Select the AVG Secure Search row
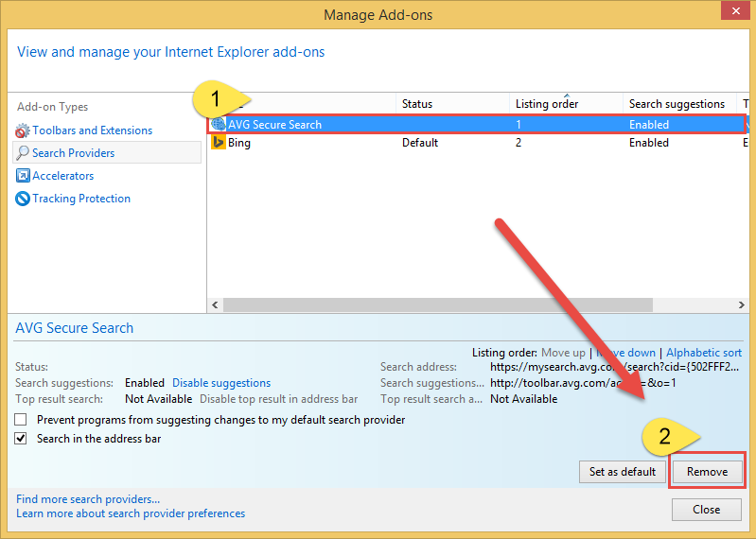This screenshot has height=539, width=756. point(477,124)
